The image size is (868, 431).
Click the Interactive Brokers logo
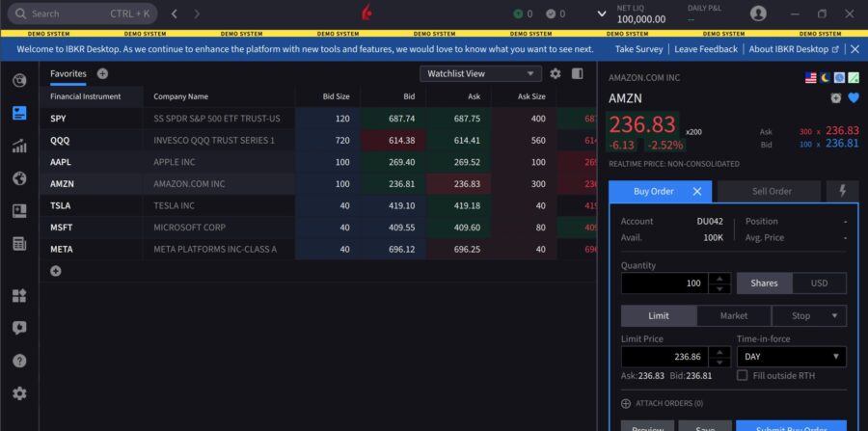click(366, 13)
